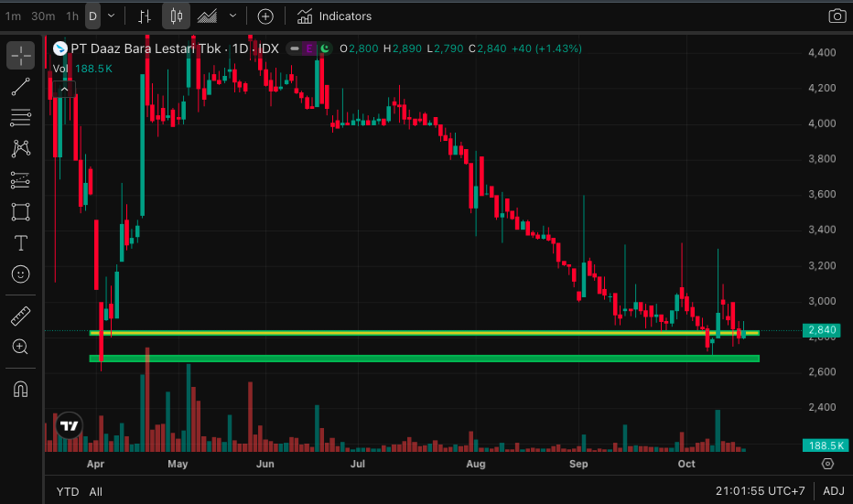Click the 3,600 price axis label
This screenshot has height=504, width=853.
click(x=822, y=194)
